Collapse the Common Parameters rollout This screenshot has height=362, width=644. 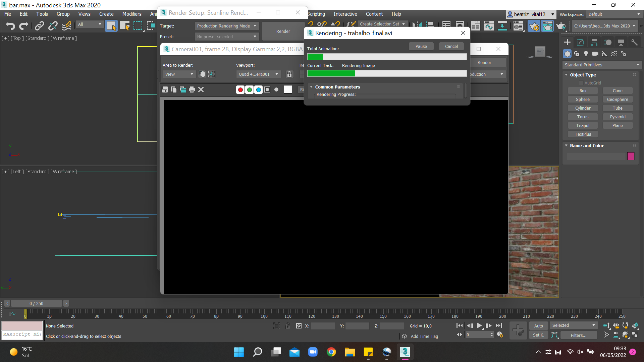[x=311, y=87]
